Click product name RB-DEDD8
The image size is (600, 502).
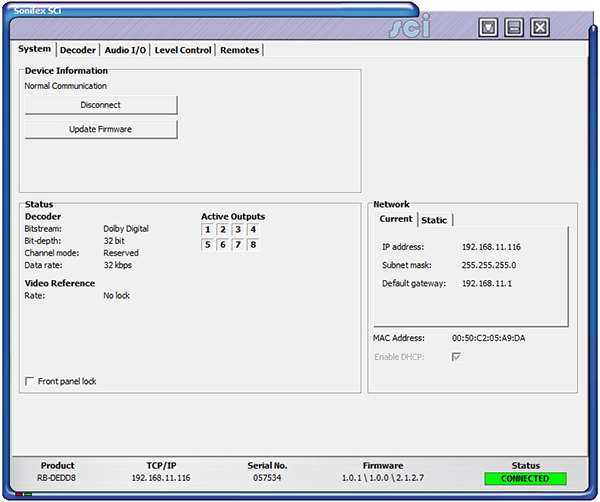(x=57, y=478)
